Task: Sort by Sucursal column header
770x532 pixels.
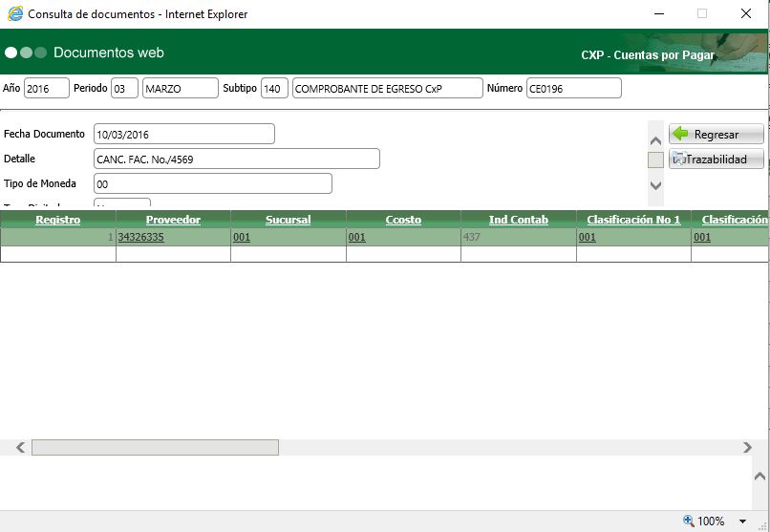Action: 289,220
